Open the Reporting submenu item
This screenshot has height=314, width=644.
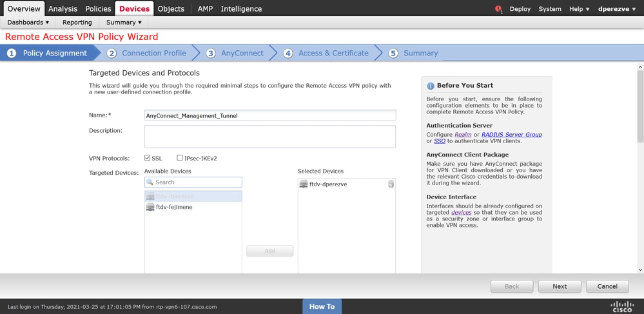[77, 22]
